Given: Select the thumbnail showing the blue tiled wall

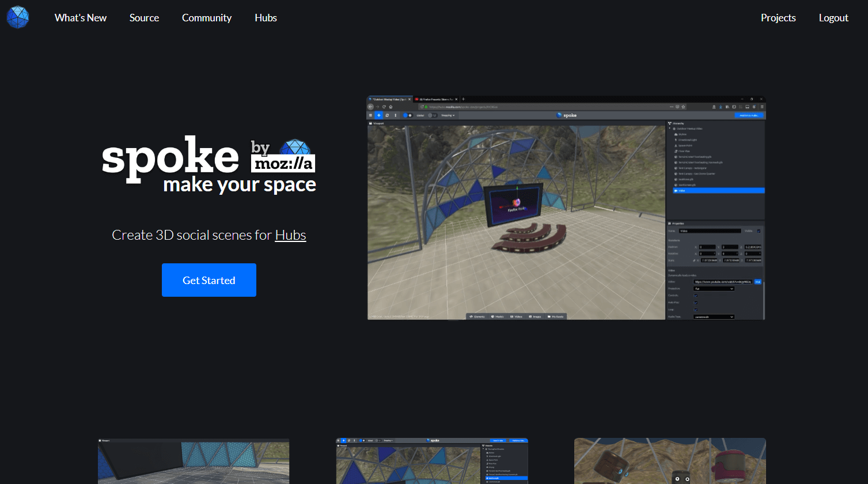Looking at the screenshot, I should coord(194,461).
